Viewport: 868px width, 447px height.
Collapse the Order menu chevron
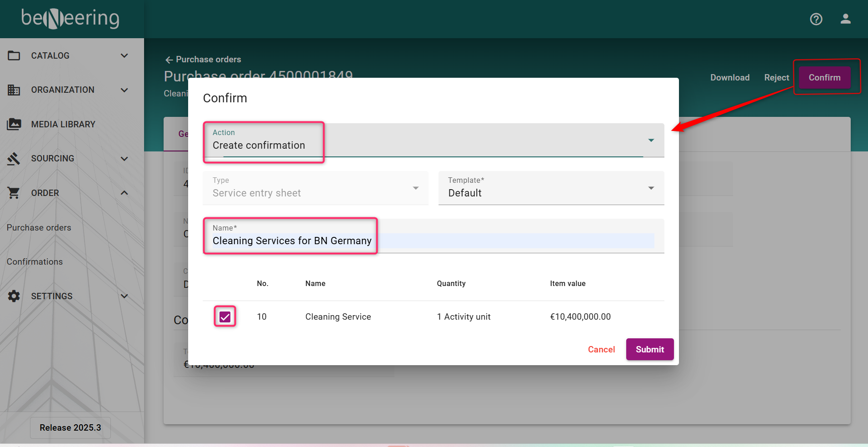[x=124, y=193]
